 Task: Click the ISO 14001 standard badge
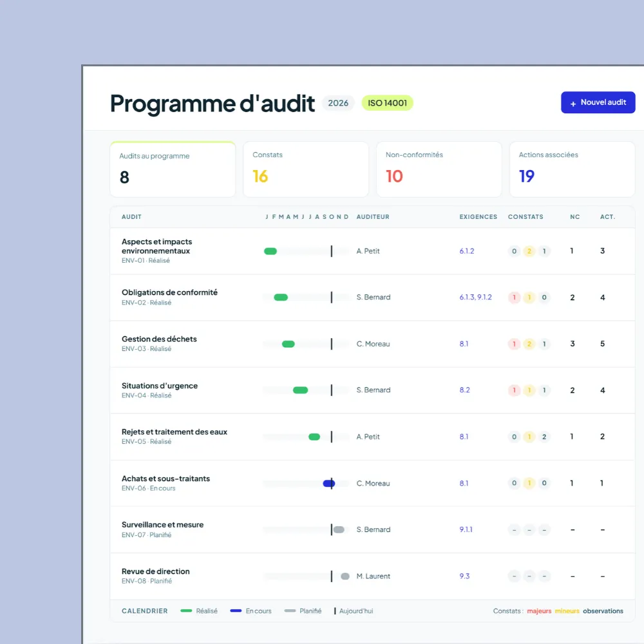coord(387,103)
